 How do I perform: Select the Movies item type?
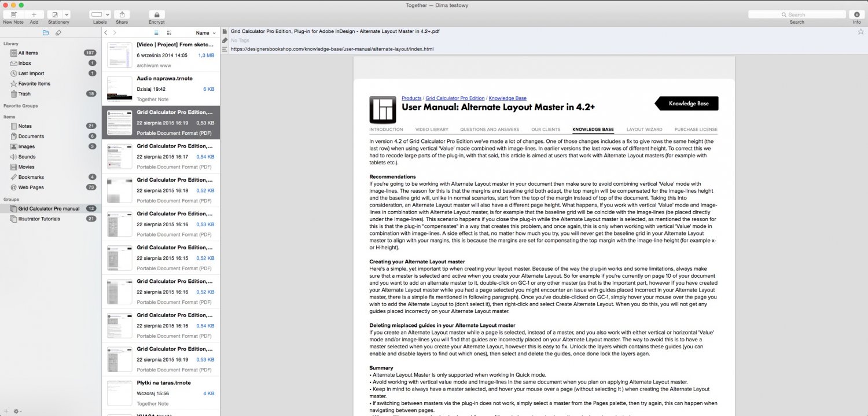[50, 167]
